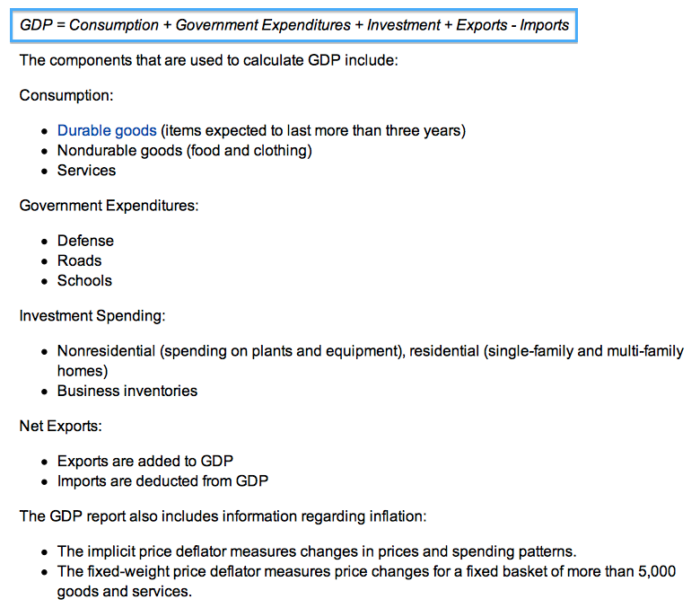Click "The components that are used" sentence
The image size is (700, 608).
[208, 60]
